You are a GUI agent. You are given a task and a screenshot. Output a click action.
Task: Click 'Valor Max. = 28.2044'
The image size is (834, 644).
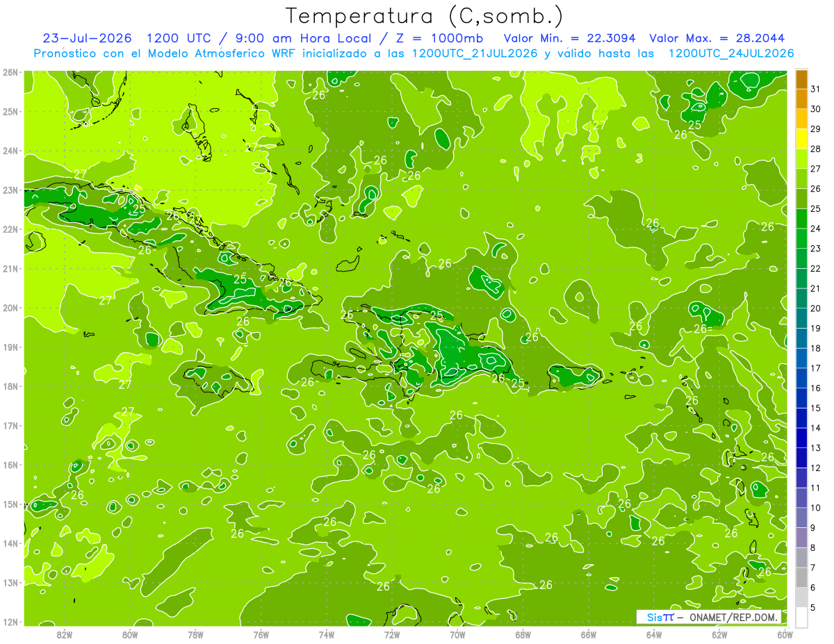point(717,38)
